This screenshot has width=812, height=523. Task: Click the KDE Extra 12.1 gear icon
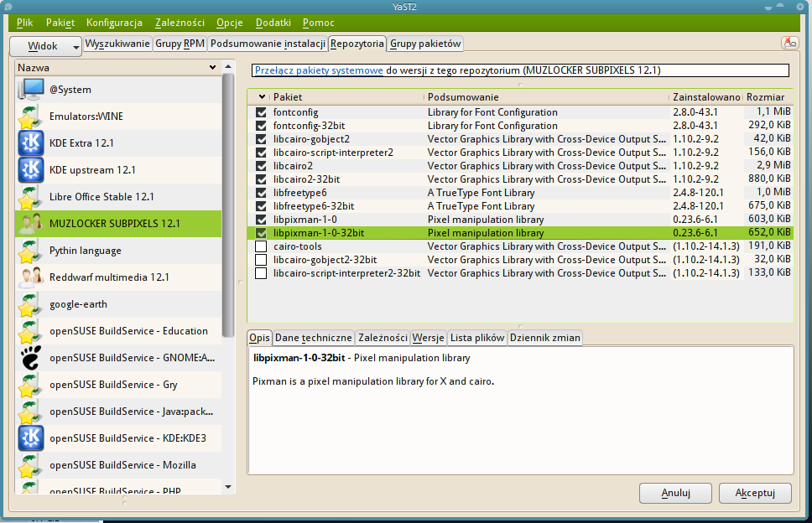30,143
